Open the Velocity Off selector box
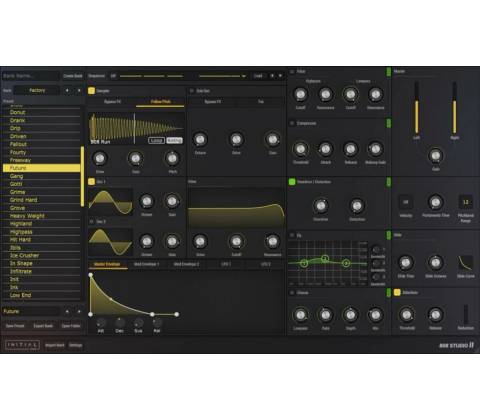The image size is (480, 420). point(406,202)
